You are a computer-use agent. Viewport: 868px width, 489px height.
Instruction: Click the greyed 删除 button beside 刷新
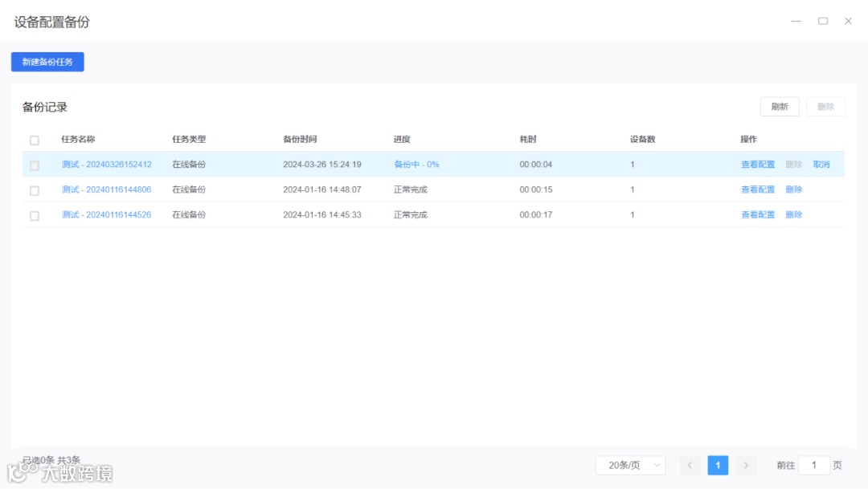point(825,107)
